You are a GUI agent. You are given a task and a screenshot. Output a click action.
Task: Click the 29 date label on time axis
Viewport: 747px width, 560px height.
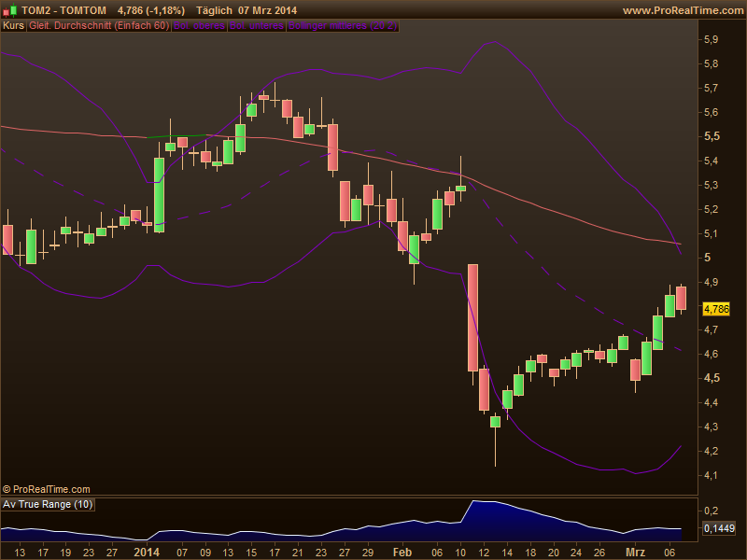click(x=367, y=553)
